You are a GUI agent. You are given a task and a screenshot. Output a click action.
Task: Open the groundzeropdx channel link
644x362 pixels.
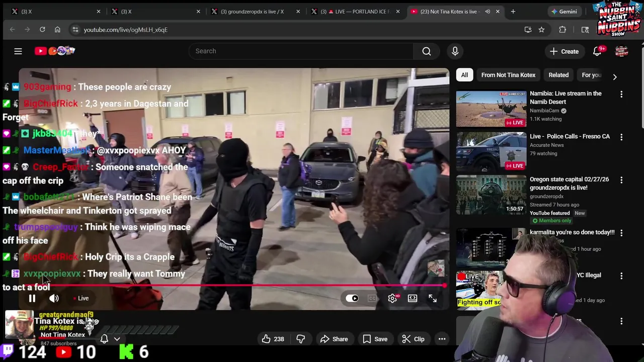pyautogui.click(x=546, y=197)
